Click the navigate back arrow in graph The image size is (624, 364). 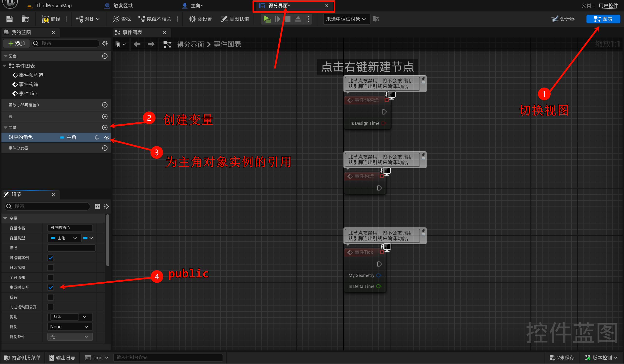coord(137,44)
